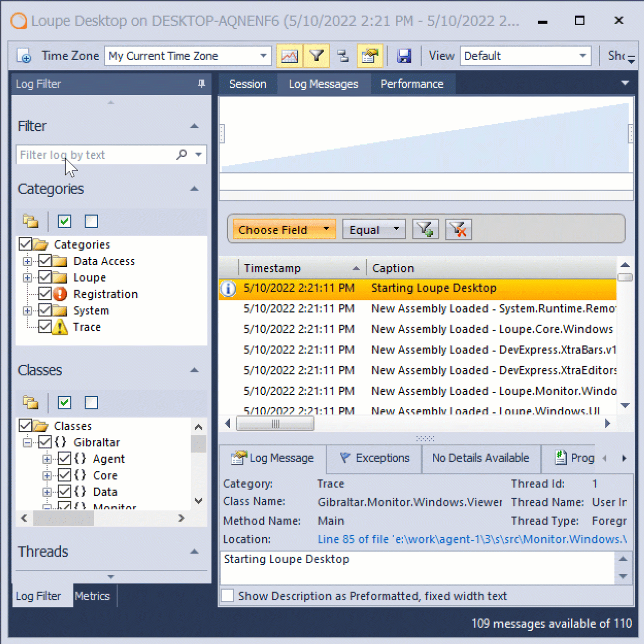Toggle the System category checkbox
The width and height of the screenshot is (644, 644).
click(x=45, y=310)
